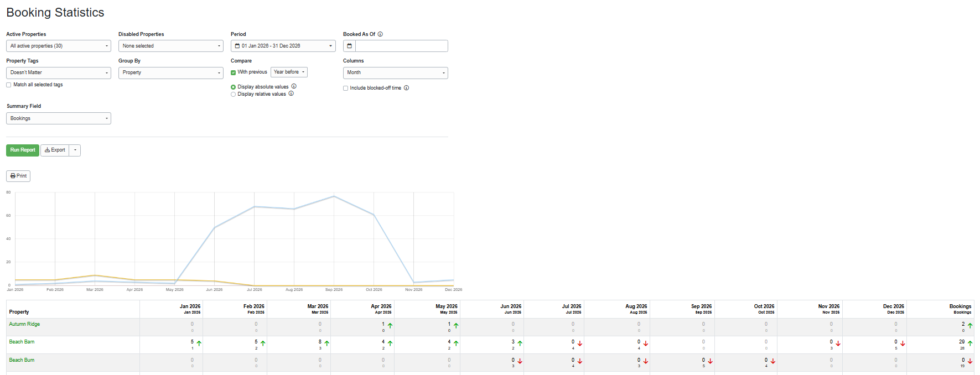Click green up arrow in Beach Barn Jan 2026
Screen dimensions: 980x375
pos(199,343)
